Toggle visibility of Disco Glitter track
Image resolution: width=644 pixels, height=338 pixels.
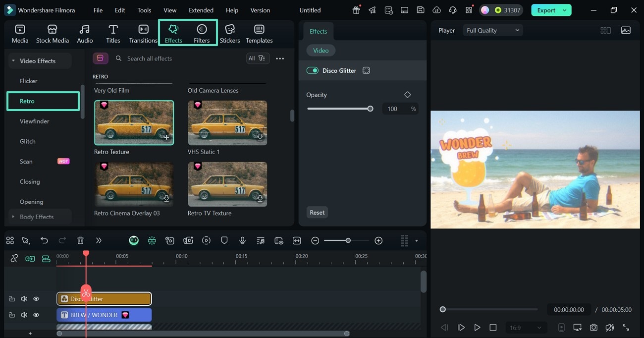point(36,299)
